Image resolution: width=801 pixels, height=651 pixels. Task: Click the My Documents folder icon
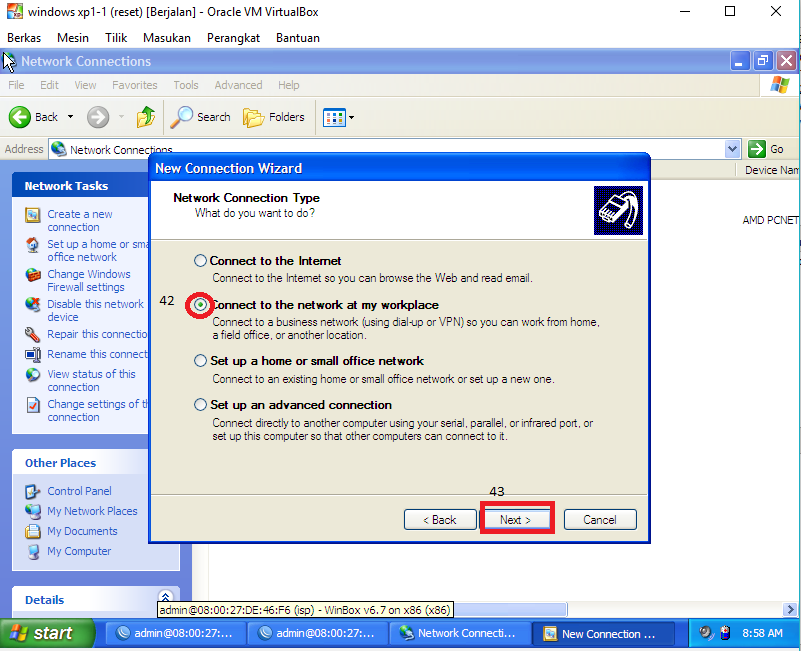[x=33, y=531]
